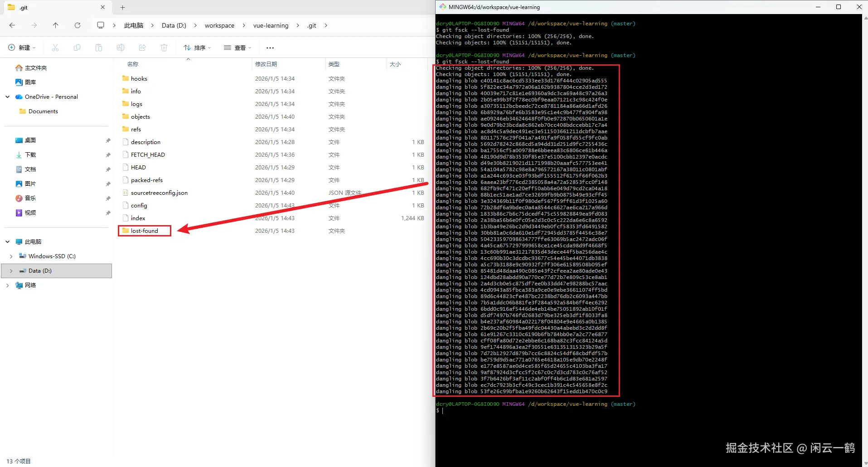868x467 pixels.
Task: Open 下载 in quick access
Action: (x=25, y=154)
